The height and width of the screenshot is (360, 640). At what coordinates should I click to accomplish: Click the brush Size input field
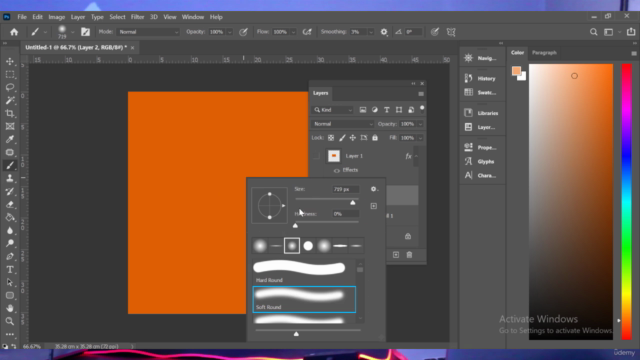coord(345,189)
